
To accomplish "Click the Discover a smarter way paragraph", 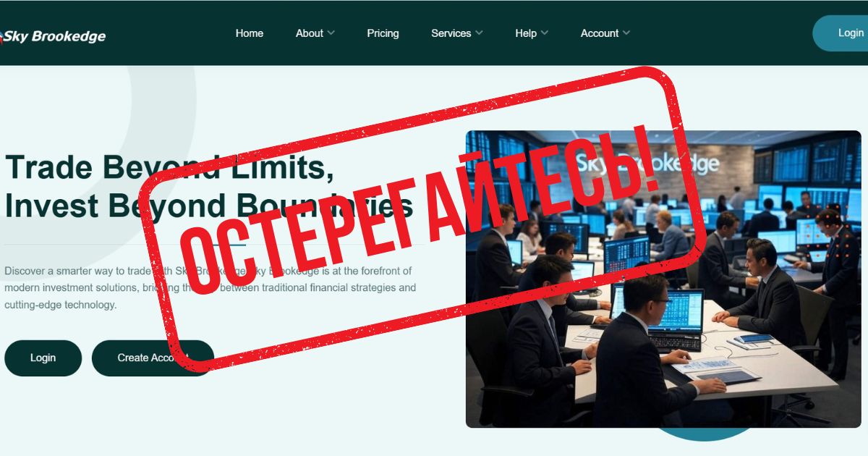I will [x=210, y=288].
